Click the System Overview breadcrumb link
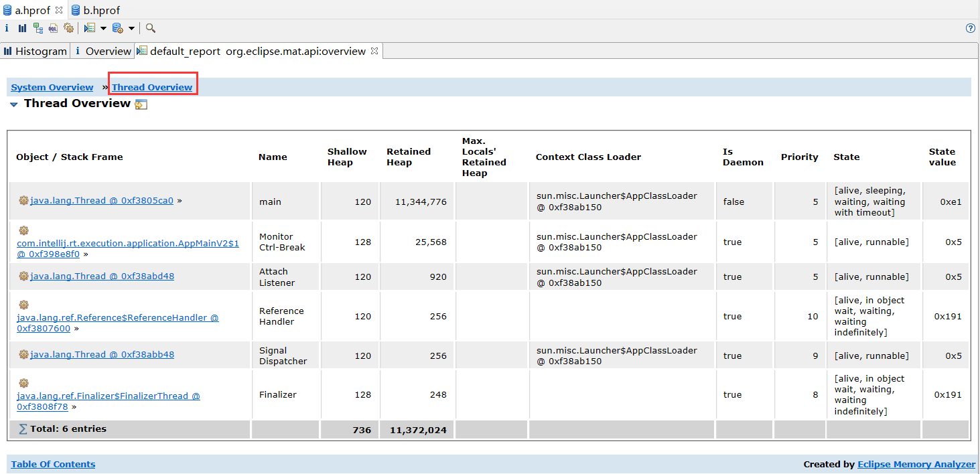Image resolution: width=980 pixels, height=474 pixels. pyautogui.click(x=52, y=87)
